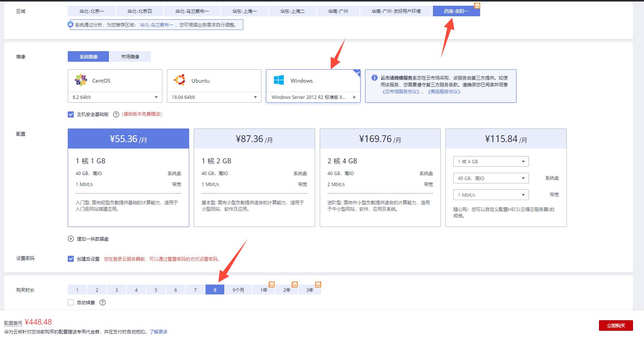Click the plus icon for 增加一块数据盘
The image size is (644, 338).
[x=71, y=239]
